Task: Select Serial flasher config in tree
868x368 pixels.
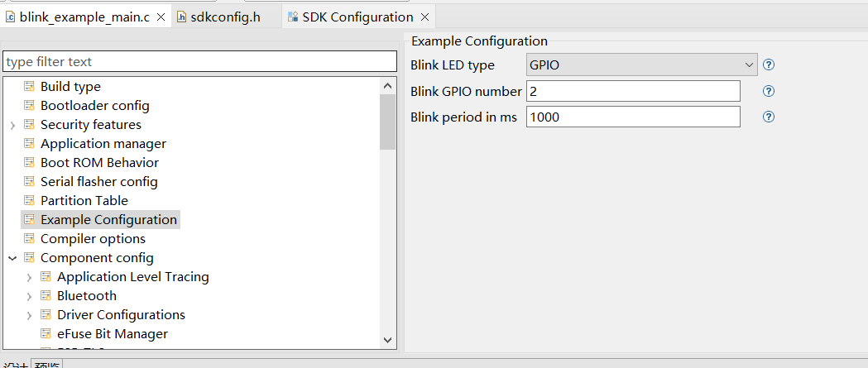Action: 98,182
